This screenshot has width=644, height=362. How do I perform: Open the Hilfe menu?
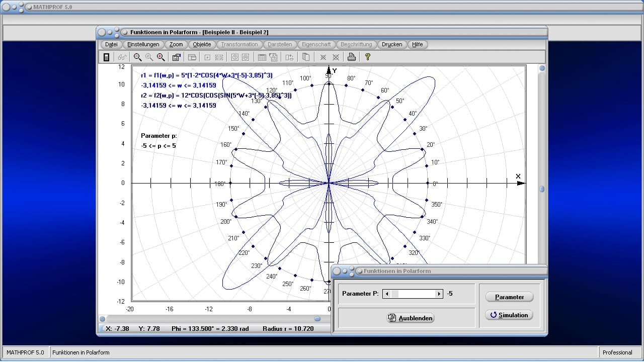[x=418, y=44]
